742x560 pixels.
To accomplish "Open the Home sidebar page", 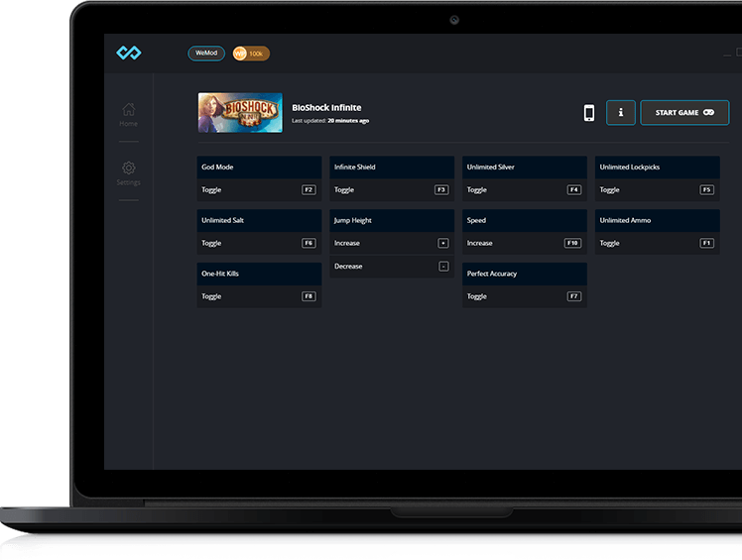I will [x=129, y=114].
